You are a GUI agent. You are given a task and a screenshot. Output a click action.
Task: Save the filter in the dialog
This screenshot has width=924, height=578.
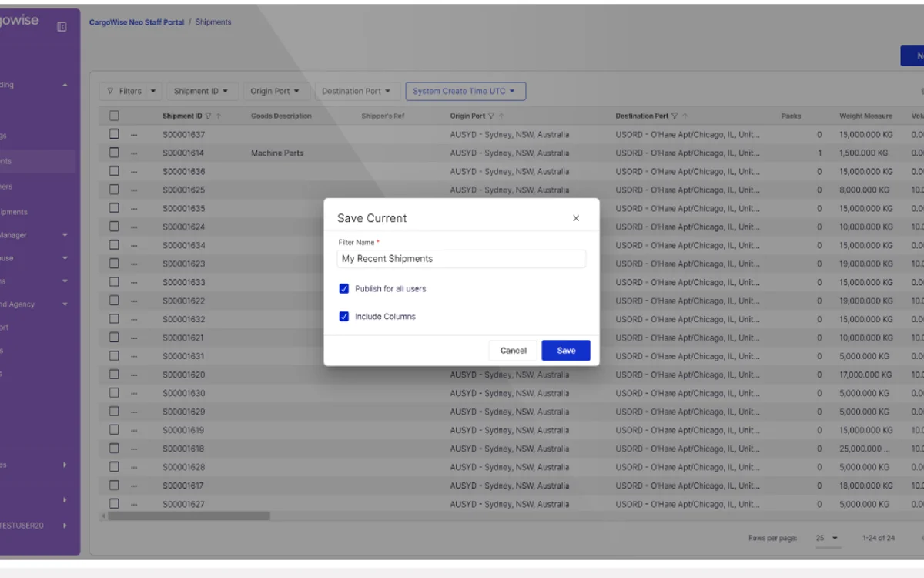click(566, 351)
